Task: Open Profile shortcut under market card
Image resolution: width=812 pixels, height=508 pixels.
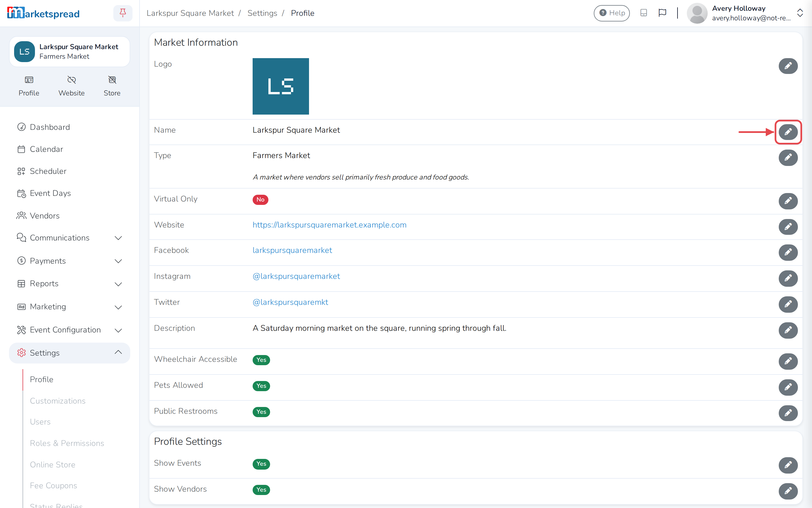Action: (29, 86)
